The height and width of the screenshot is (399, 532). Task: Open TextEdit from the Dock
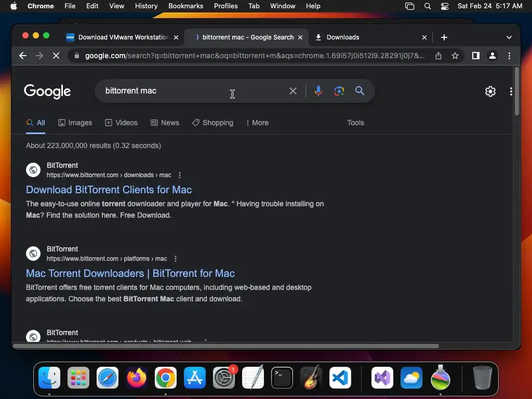253,378
